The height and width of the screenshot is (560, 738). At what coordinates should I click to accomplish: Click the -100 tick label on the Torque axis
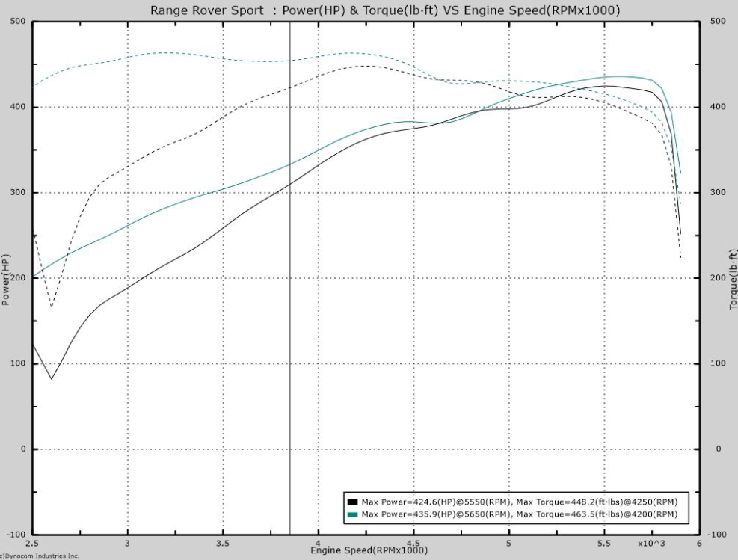point(716,535)
